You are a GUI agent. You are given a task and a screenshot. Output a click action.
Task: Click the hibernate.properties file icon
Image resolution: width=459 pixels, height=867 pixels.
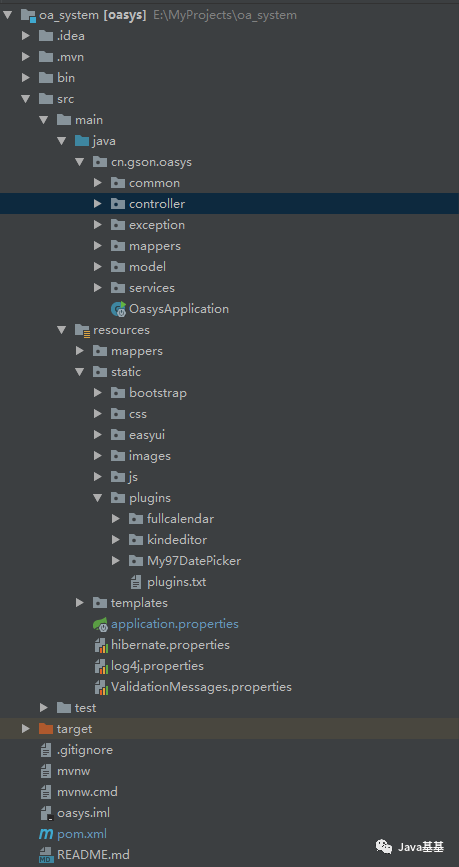101,645
